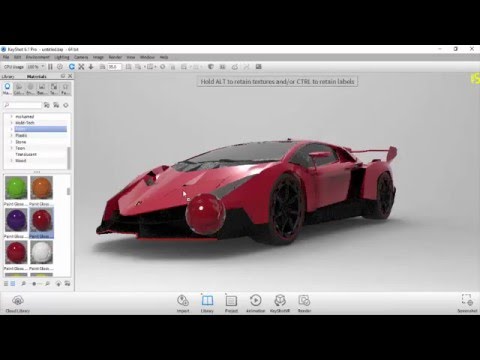
Task: Select the pan camera cross-arrows icon
Action: [x=81, y=67]
